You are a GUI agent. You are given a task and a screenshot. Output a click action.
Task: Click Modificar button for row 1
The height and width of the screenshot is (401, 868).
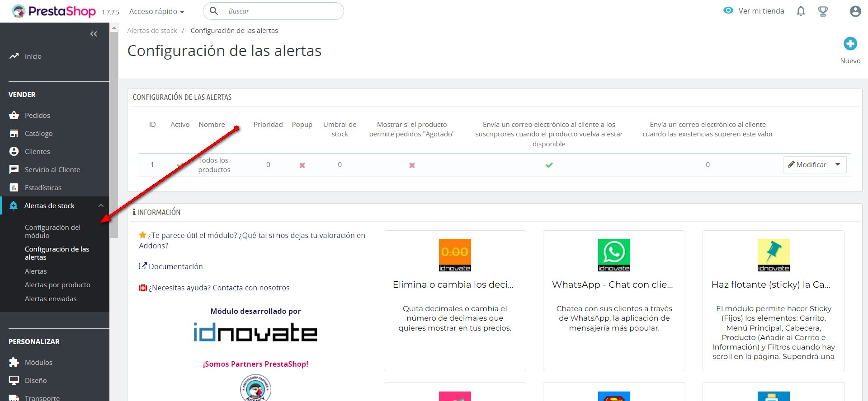tap(807, 164)
